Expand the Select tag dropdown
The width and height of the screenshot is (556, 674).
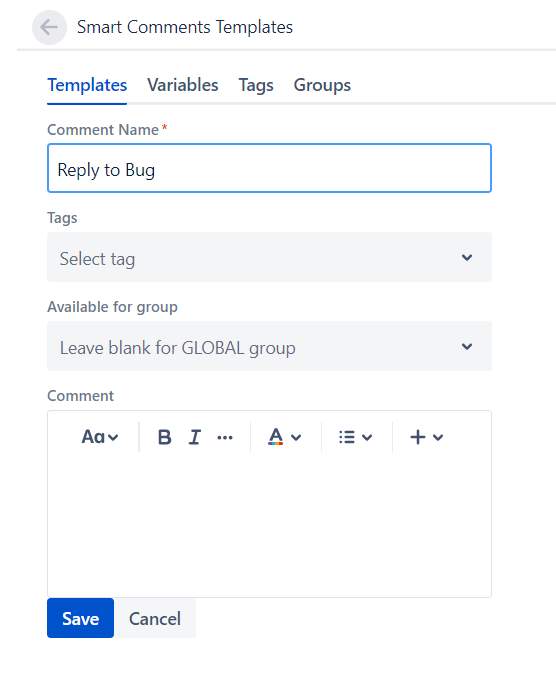pos(269,257)
